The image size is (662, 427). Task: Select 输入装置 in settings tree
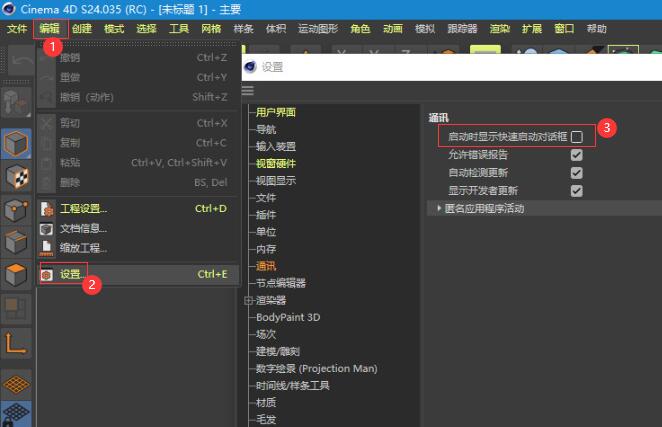click(x=276, y=147)
